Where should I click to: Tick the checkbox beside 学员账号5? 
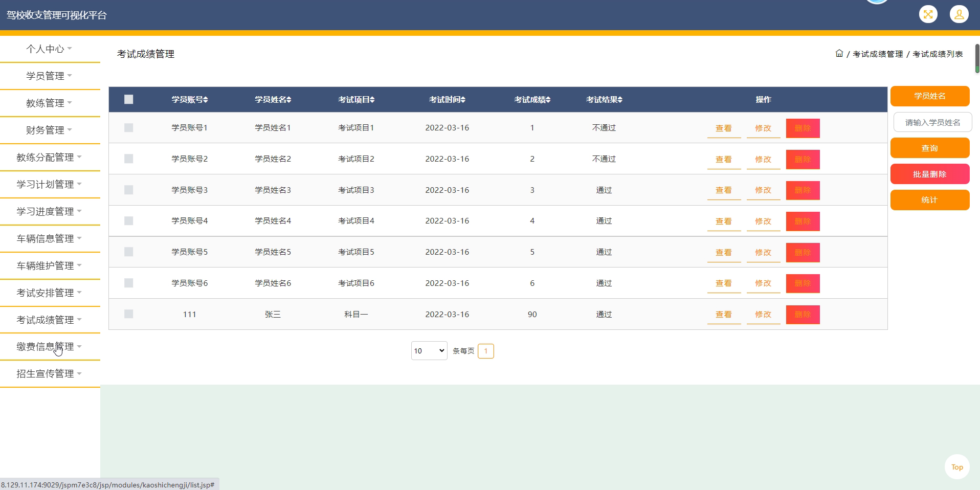128,252
